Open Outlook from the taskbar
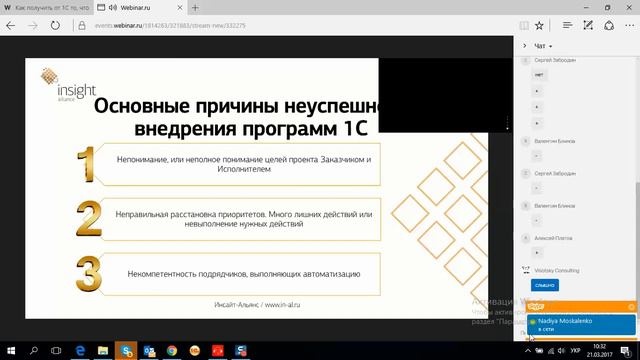 point(149,351)
